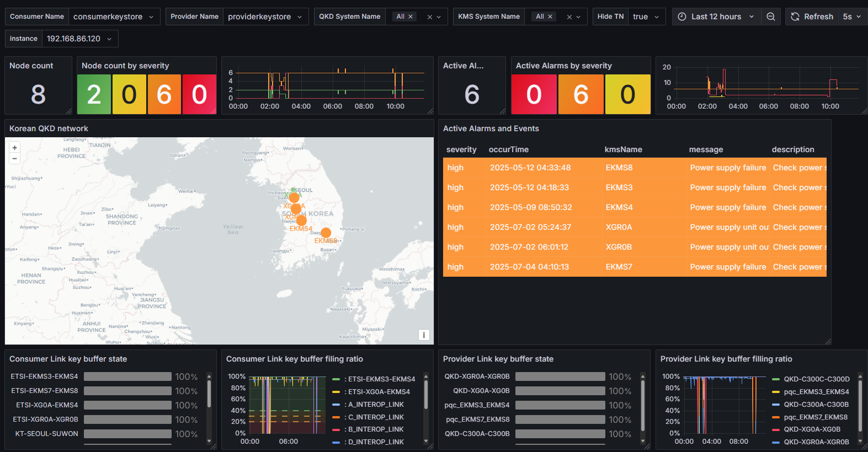Toggle the QKD-C300C-C300D legend series
The height and width of the screenshot is (452, 868).
(x=816, y=379)
